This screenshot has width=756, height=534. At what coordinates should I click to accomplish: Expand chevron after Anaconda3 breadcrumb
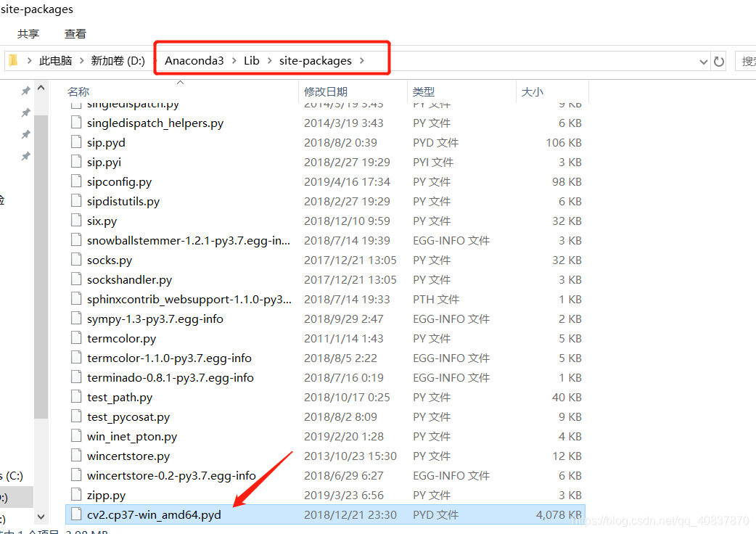click(234, 61)
